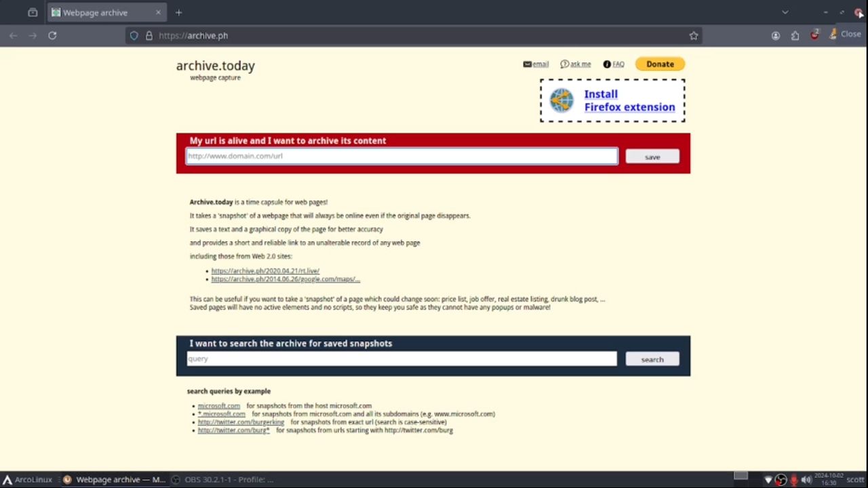Viewport: 868px width, 488px height.
Task: Bookmark this page with the star icon
Action: click(x=693, y=35)
